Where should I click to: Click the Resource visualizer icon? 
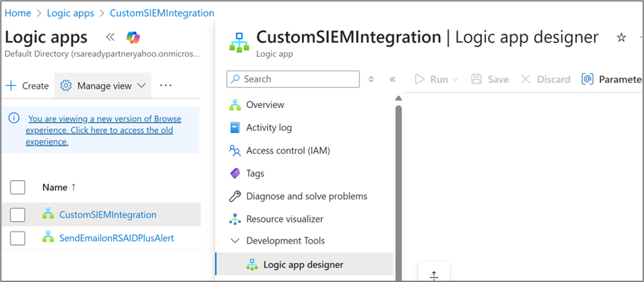pyautogui.click(x=235, y=219)
